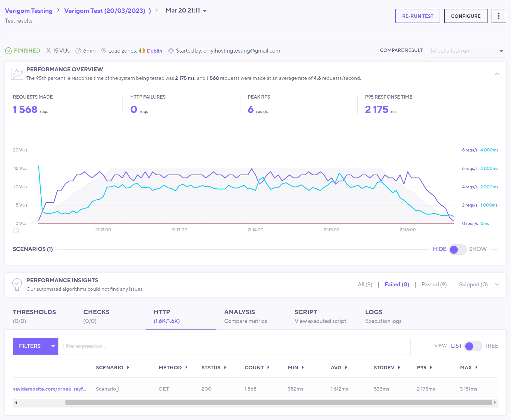The height and width of the screenshot is (420, 511).
Task: Open the Select a test run dropdown
Action: click(x=466, y=51)
